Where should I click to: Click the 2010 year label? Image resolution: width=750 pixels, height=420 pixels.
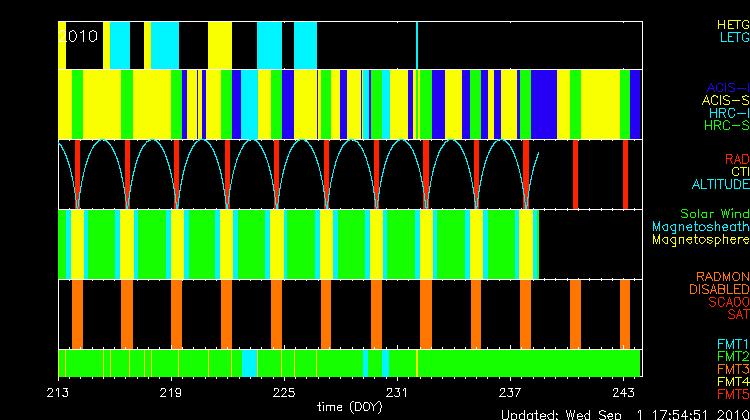pyautogui.click(x=80, y=36)
